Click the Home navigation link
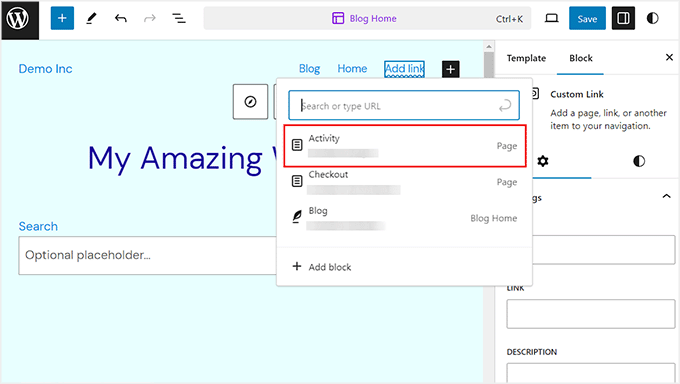Image resolution: width=680 pixels, height=384 pixels. (352, 69)
